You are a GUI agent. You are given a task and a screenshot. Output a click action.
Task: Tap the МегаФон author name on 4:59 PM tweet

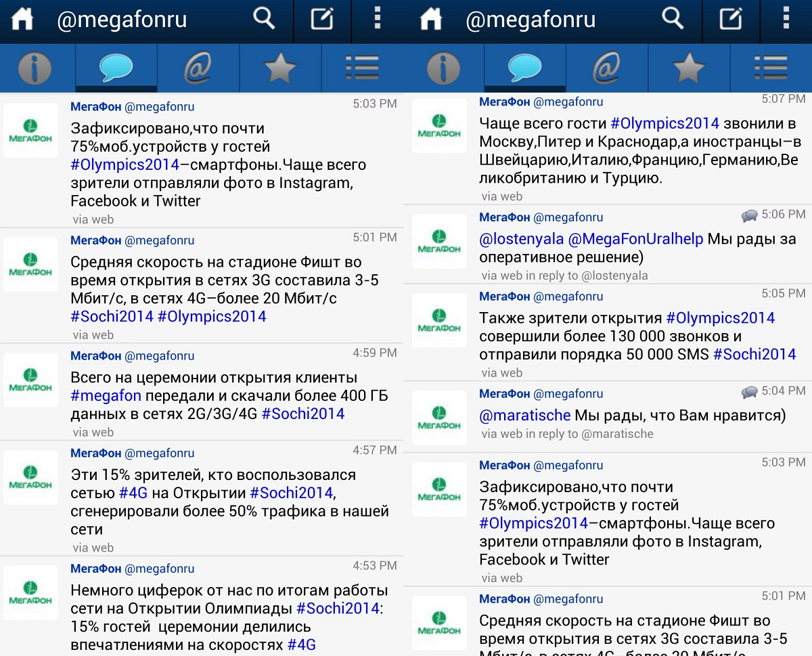point(96,355)
